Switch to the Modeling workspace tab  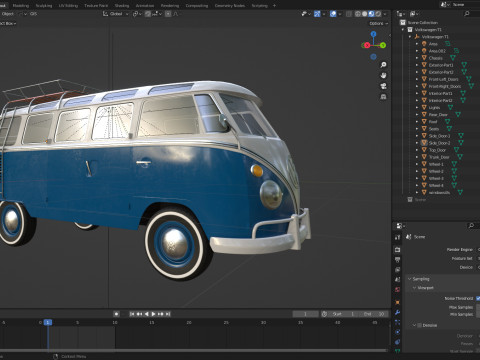(x=21, y=6)
